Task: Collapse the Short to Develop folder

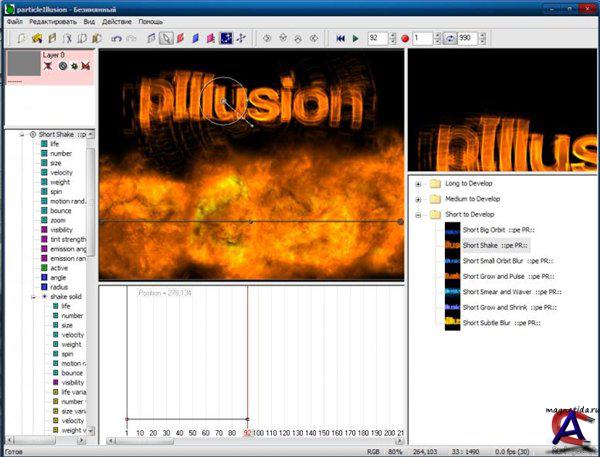Action: point(421,214)
